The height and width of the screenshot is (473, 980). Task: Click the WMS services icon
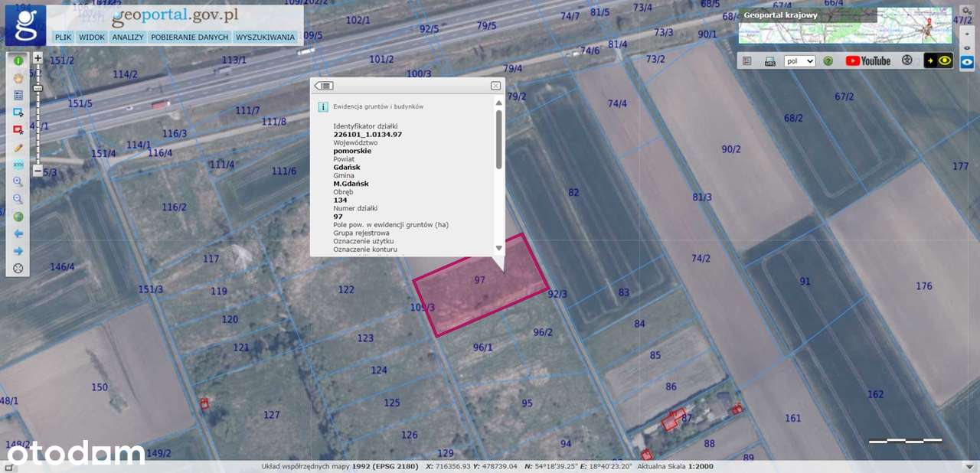pos(770,61)
